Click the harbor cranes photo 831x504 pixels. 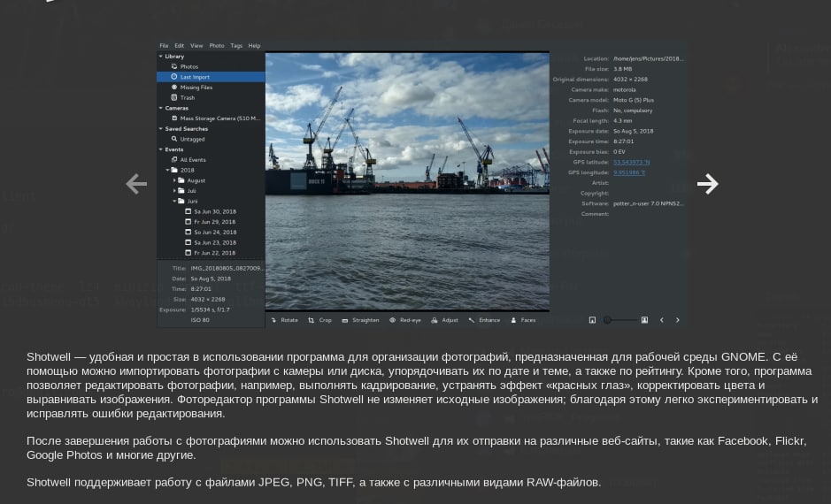click(x=407, y=181)
